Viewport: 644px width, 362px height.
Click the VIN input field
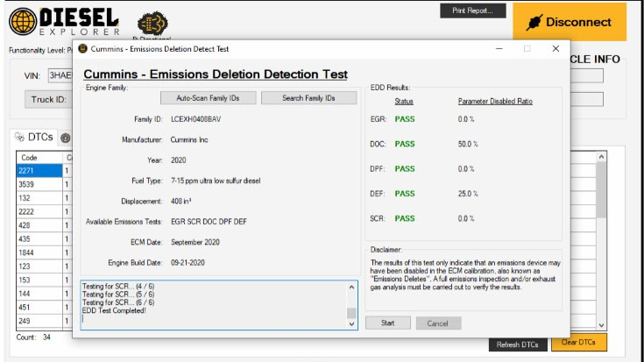pyautogui.click(x=58, y=75)
